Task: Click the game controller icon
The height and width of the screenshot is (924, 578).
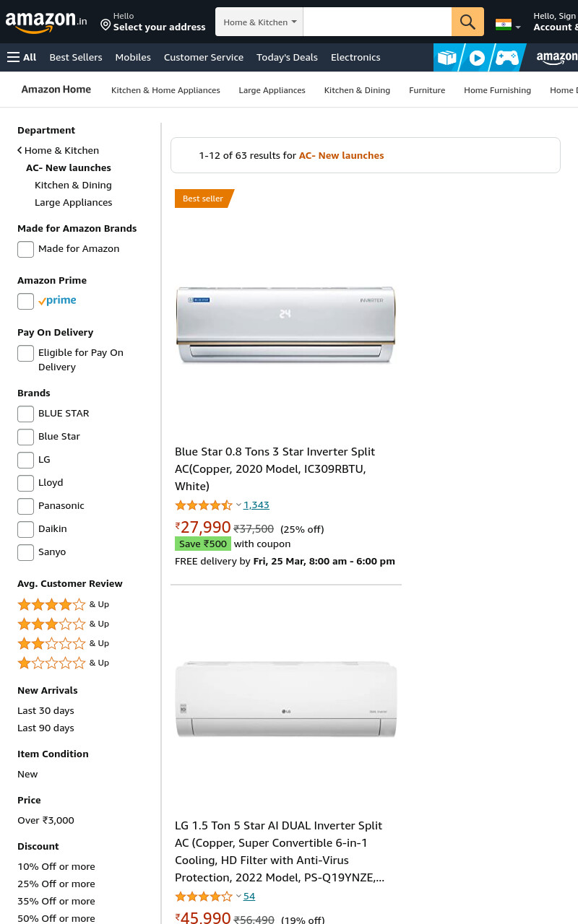Action: (x=507, y=58)
